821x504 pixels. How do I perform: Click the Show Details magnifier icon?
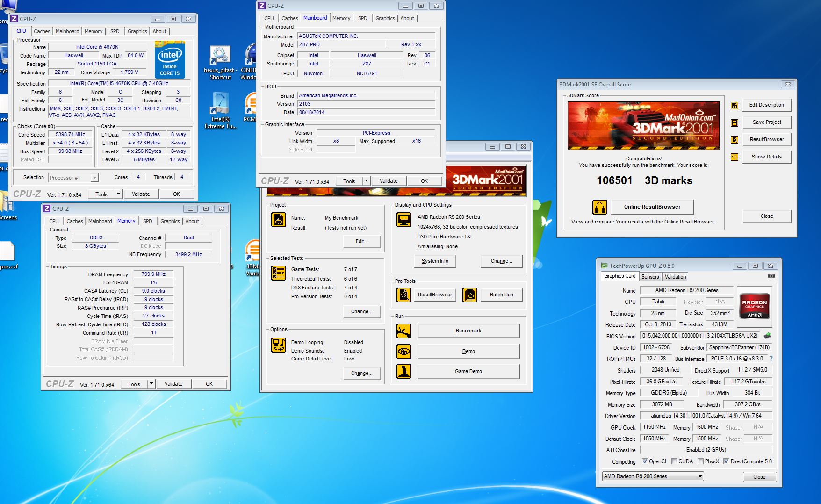[x=735, y=157]
